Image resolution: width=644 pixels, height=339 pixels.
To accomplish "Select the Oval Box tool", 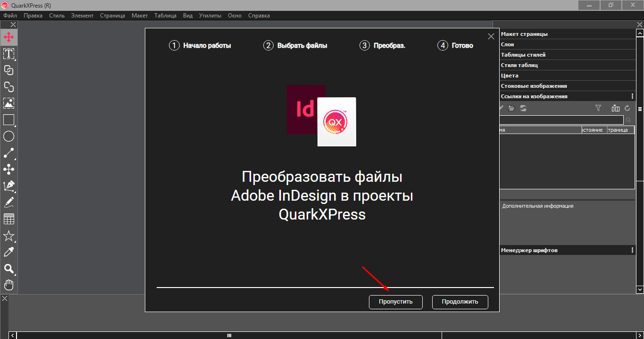I will [x=8, y=136].
